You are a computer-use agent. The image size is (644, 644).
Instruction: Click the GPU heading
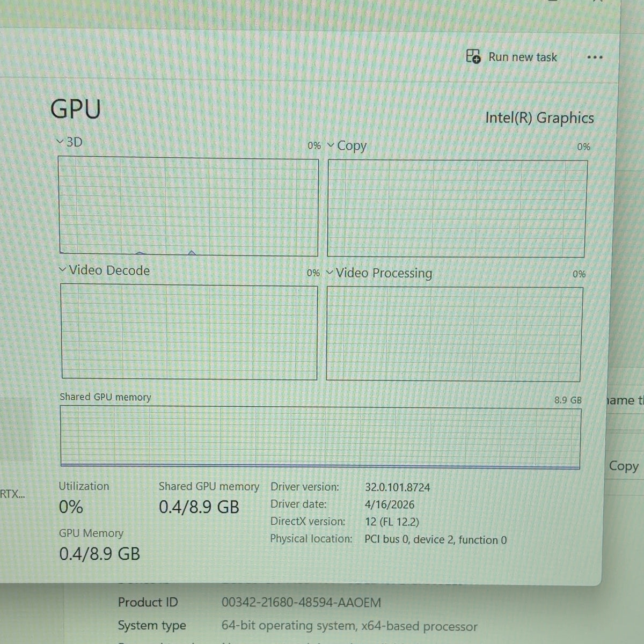click(76, 109)
